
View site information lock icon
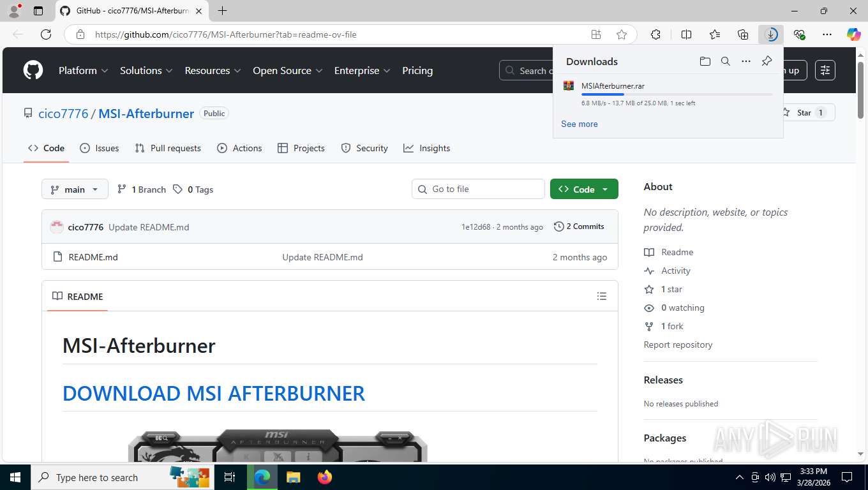pyautogui.click(x=80, y=34)
